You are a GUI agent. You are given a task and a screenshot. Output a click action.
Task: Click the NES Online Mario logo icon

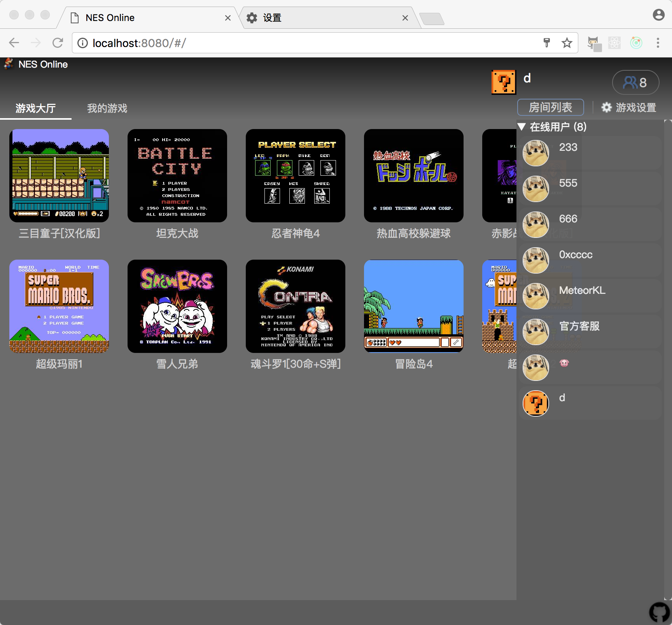(x=9, y=64)
